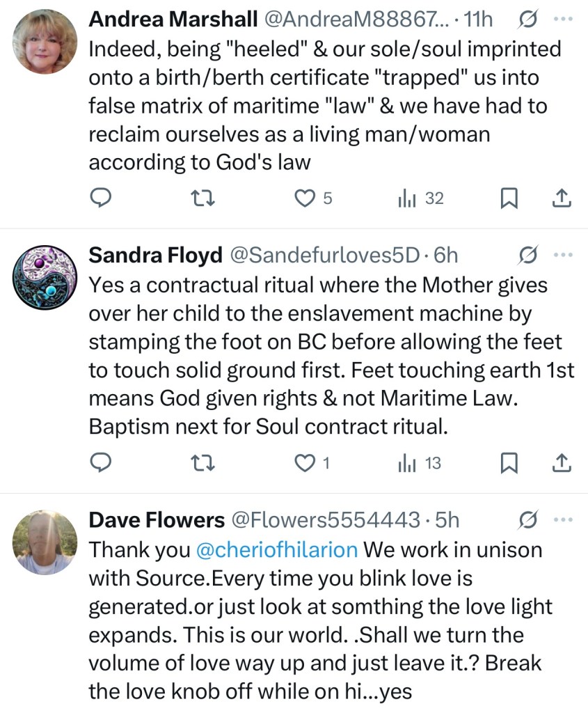Reply to Andrea Marshall's tweet

click(102, 198)
